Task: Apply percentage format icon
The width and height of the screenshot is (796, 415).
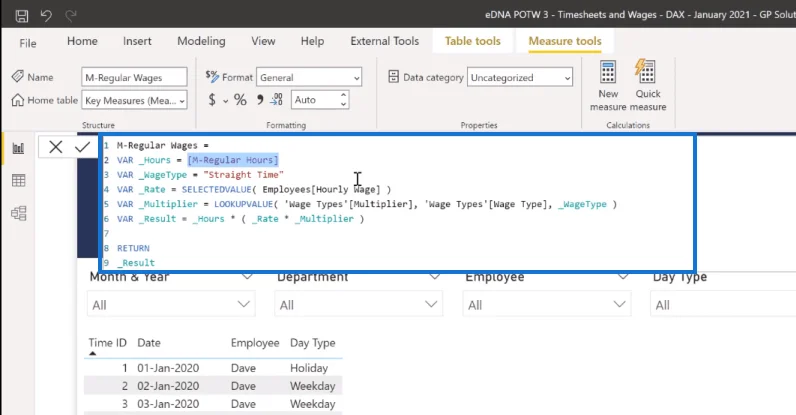Action: [240, 100]
